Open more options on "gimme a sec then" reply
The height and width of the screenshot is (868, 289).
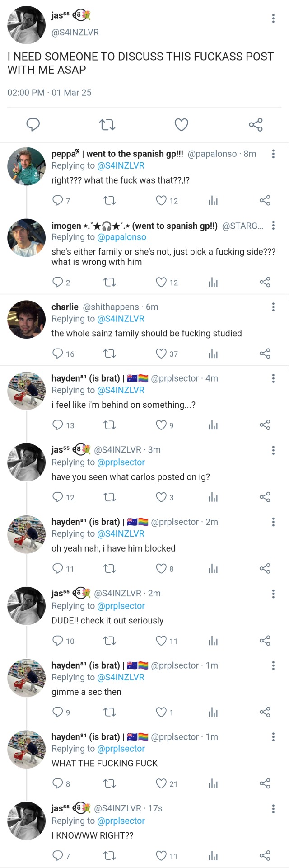(x=273, y=665)
